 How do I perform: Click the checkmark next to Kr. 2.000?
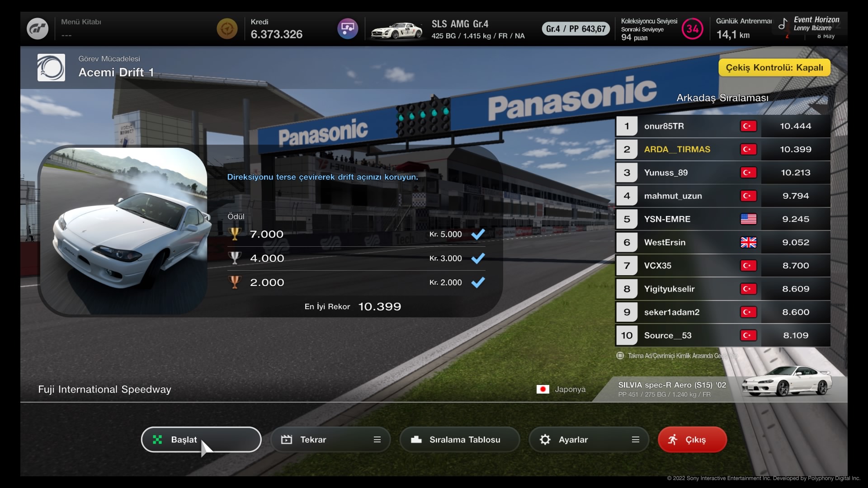pyautogui.click(x=478, y=282)
